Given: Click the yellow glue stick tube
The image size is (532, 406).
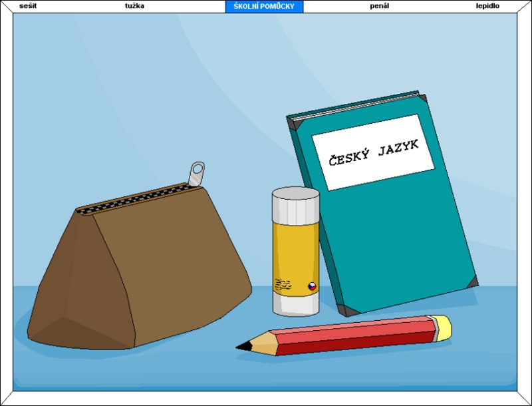Looking at the screenshot, I should [x=295, y=253].
